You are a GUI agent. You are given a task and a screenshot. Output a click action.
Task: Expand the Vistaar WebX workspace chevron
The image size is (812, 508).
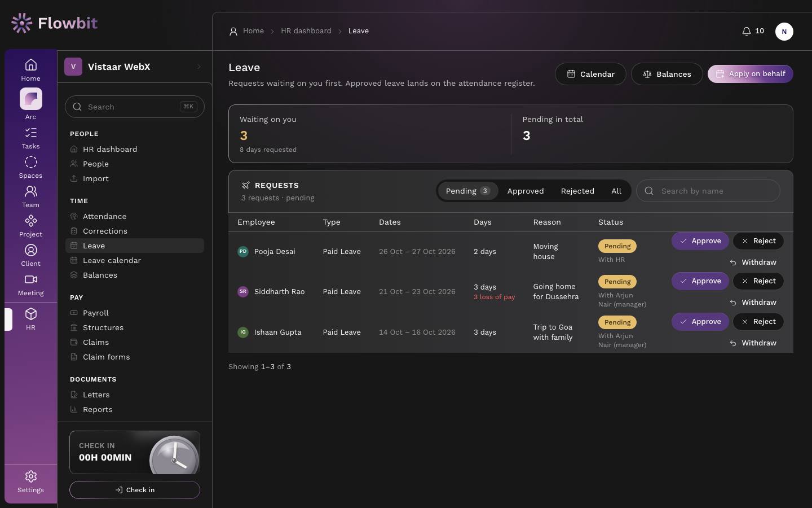(x=198, y=67)
